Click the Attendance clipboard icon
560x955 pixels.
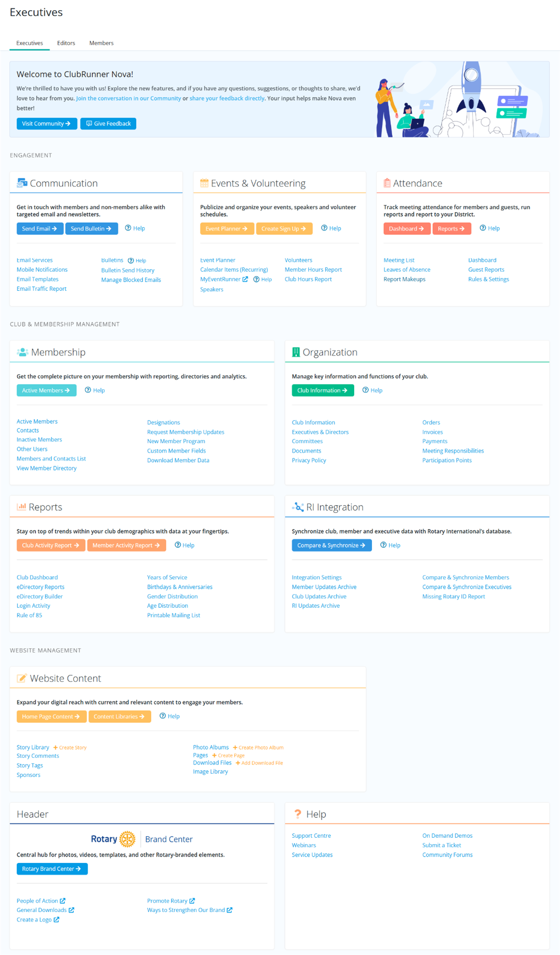pyautogui.click(x=387, y=183)
